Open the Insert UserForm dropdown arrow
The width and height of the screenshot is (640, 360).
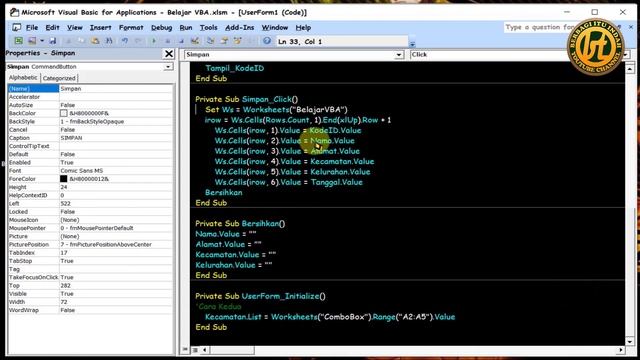(42, 41)
